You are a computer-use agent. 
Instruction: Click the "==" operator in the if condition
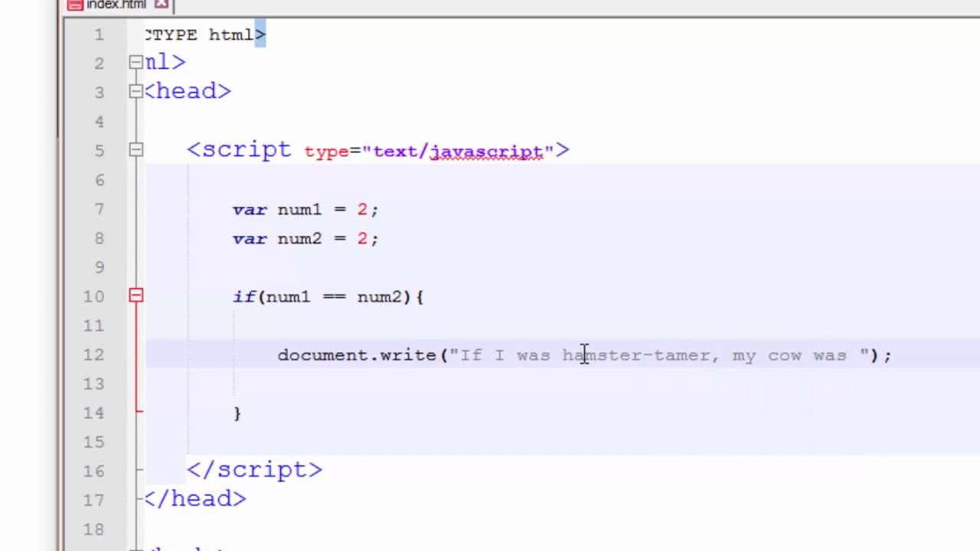point(335,297)
